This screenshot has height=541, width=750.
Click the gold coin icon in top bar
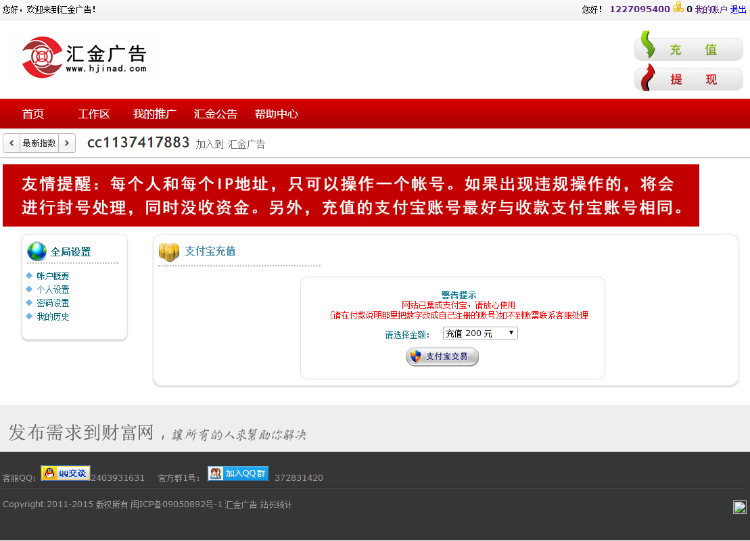(678, 7)
